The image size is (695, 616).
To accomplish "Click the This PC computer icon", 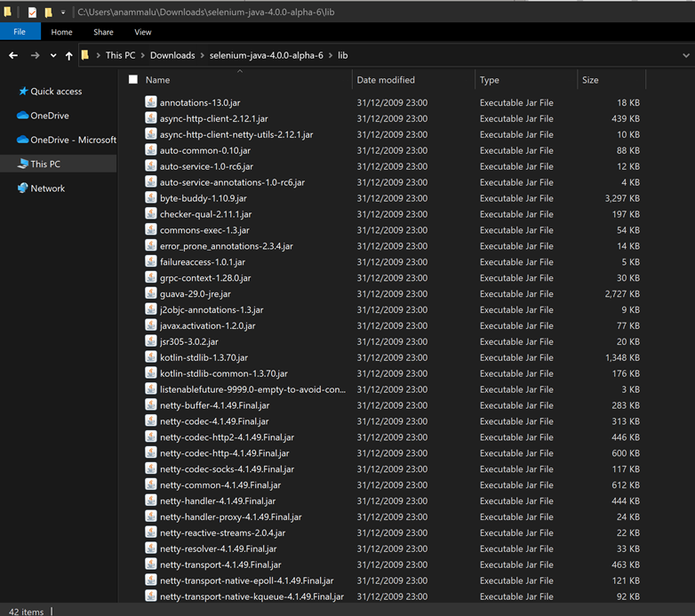I will tap(23, 164).
